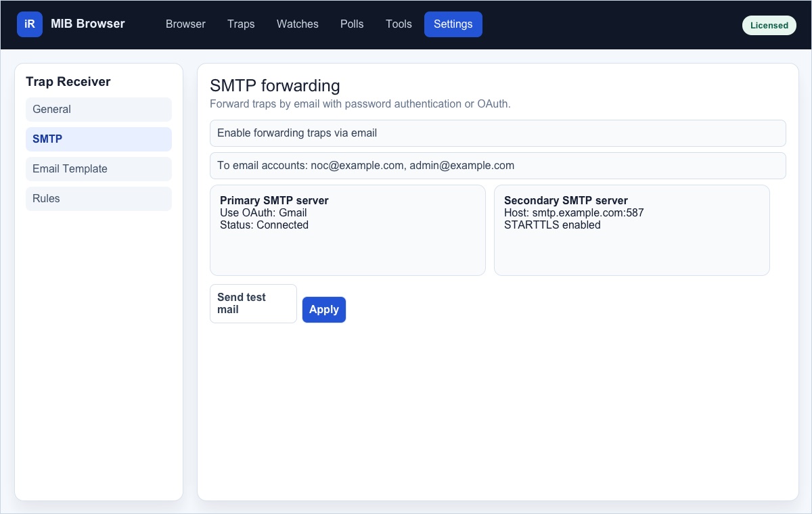Click the Apply button

[x=324, y=310]
